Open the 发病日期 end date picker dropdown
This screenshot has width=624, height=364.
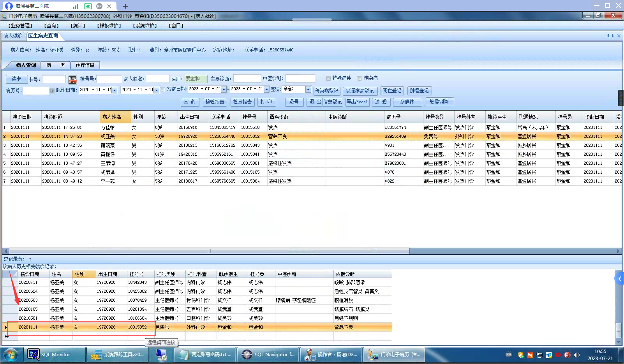click(266, 90)
